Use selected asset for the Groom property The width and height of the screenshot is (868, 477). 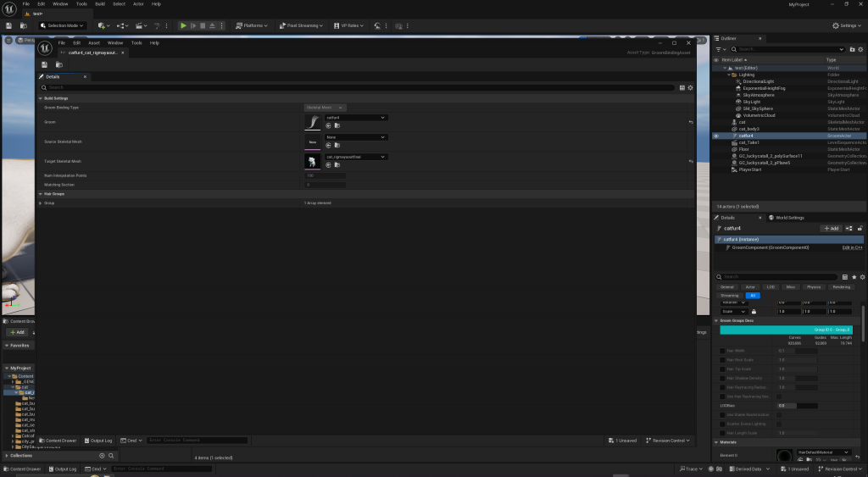328,125
